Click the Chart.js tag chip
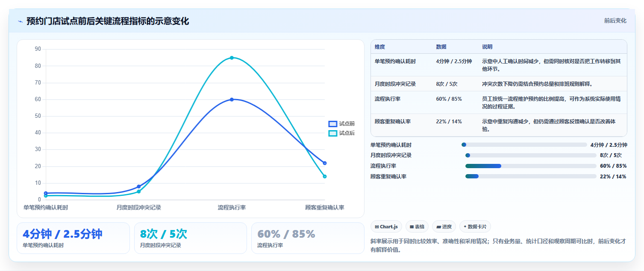 click(x=386, y=227)
